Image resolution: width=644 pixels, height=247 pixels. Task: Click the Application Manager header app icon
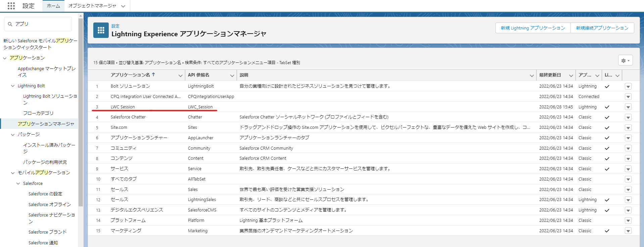click(101, 30)
